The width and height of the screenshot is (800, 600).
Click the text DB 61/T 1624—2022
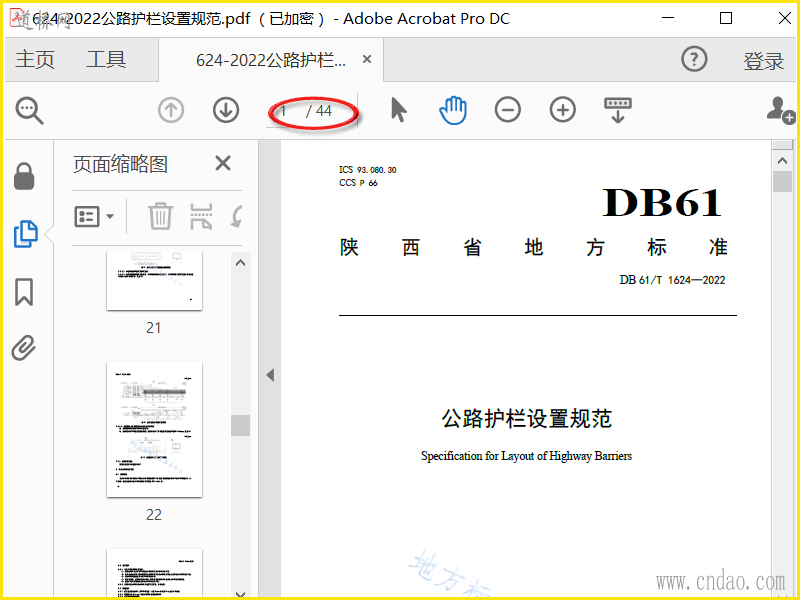[x=672, y=280]
